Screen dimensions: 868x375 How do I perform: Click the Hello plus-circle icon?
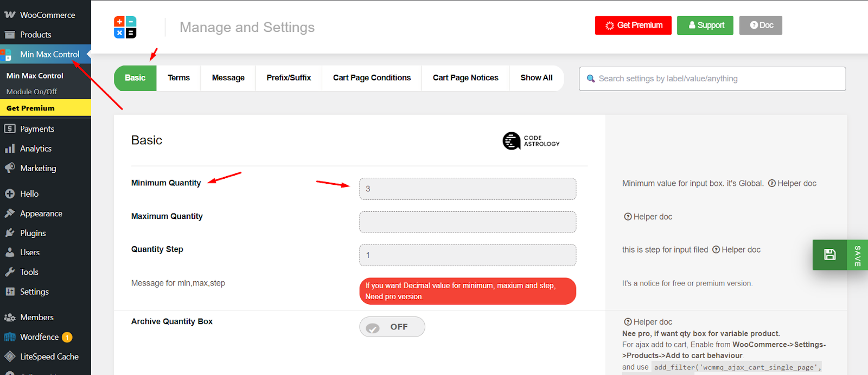[x=10, y=193]
